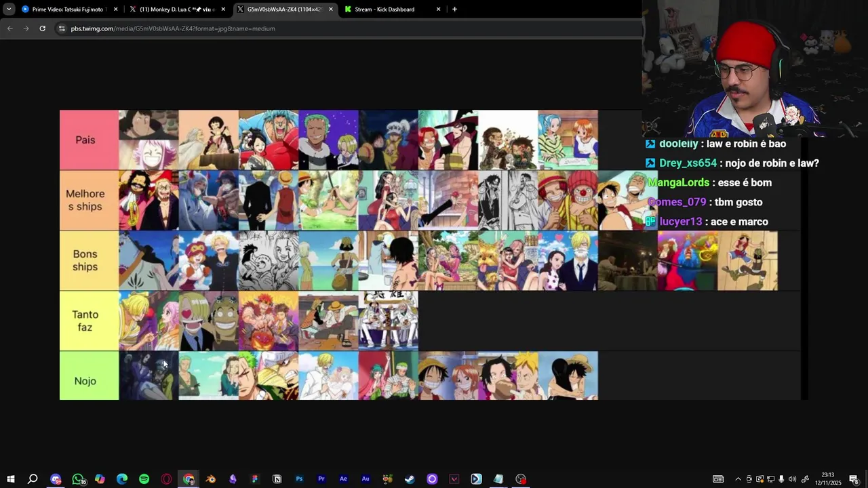868x488 pixels.
Task: Open Windows Search from the taskbar
Action: 33,479
